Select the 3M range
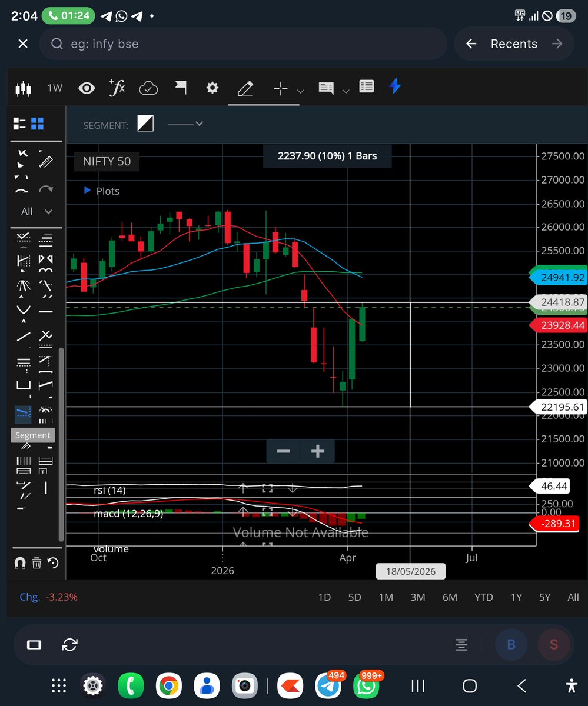588x706 pixels. pyautogui.click(x=417, y=597)
